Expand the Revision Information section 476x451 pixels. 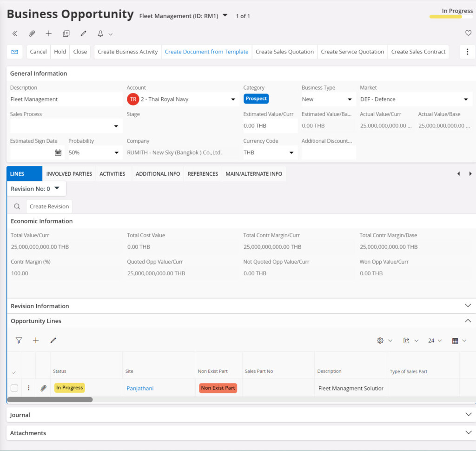pyautogui.click(x=468, y=305)
